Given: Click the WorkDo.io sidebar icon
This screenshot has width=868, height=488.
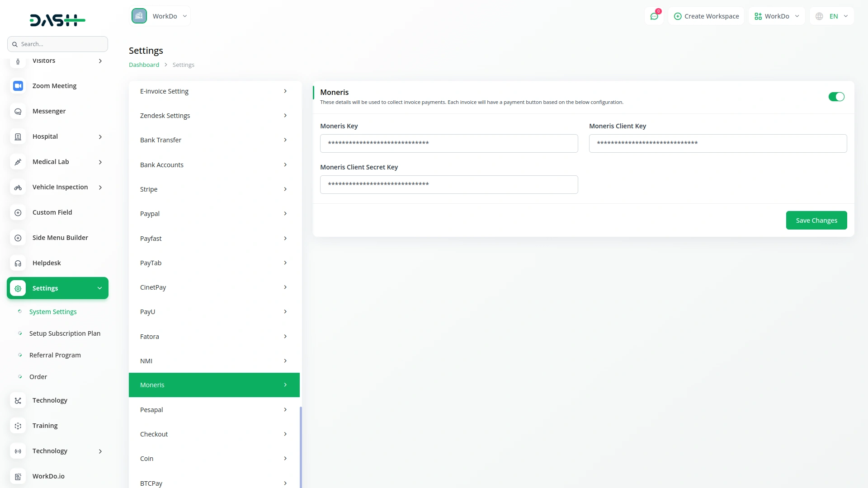Looking at the screenshot, I should [x=18, y=476].
